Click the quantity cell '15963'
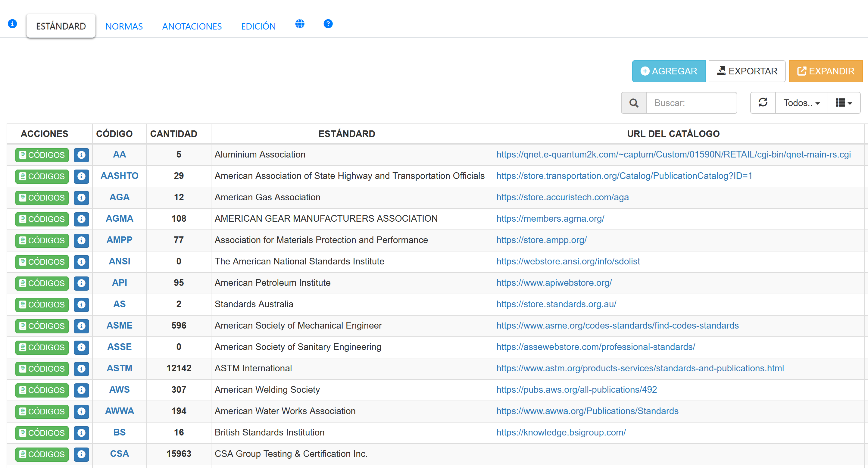This screenshot has height=468, width=868. 179,454
